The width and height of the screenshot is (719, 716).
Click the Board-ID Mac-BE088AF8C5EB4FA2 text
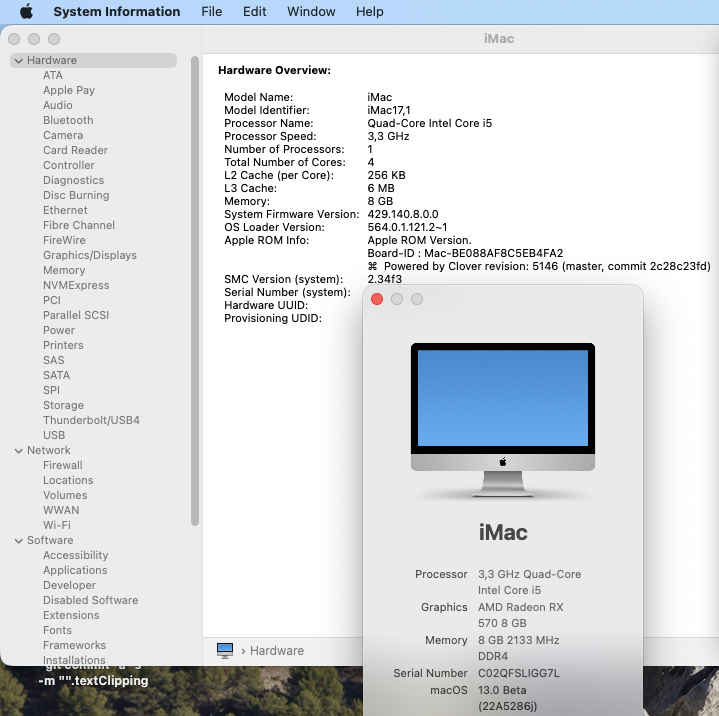point(465,253)
